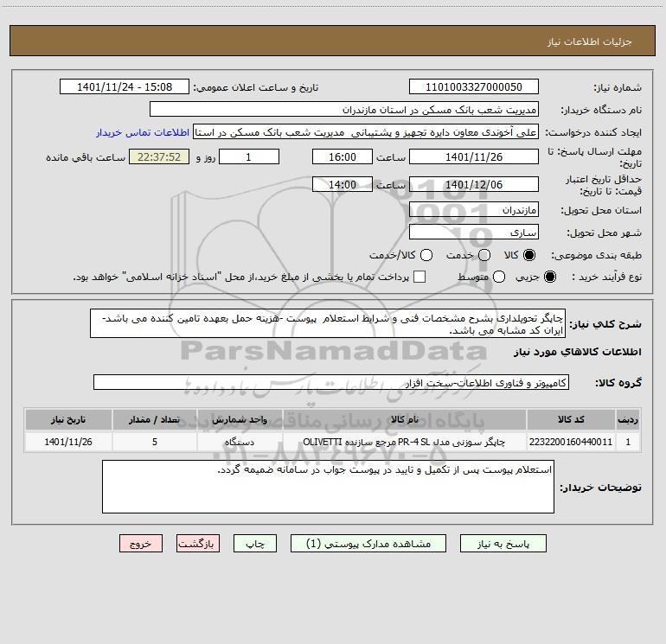Viewport: 666px width, 644px height.
Task: Click the واحد شمارش column header
Action: (240, 419)
